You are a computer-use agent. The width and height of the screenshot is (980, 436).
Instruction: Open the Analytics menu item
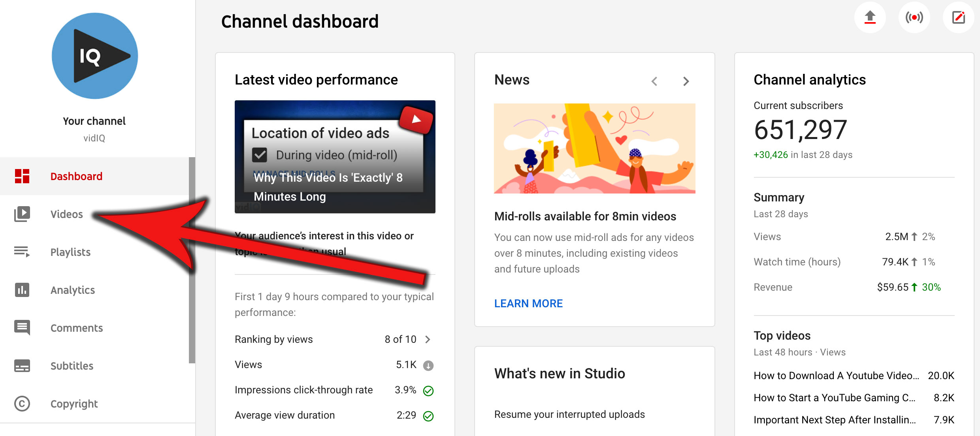(73, 290)
